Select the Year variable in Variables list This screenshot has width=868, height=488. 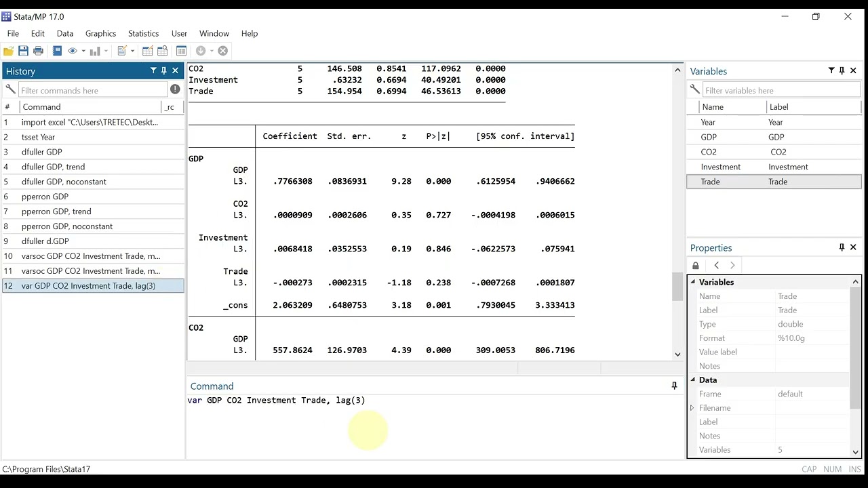tap(774, 122)
